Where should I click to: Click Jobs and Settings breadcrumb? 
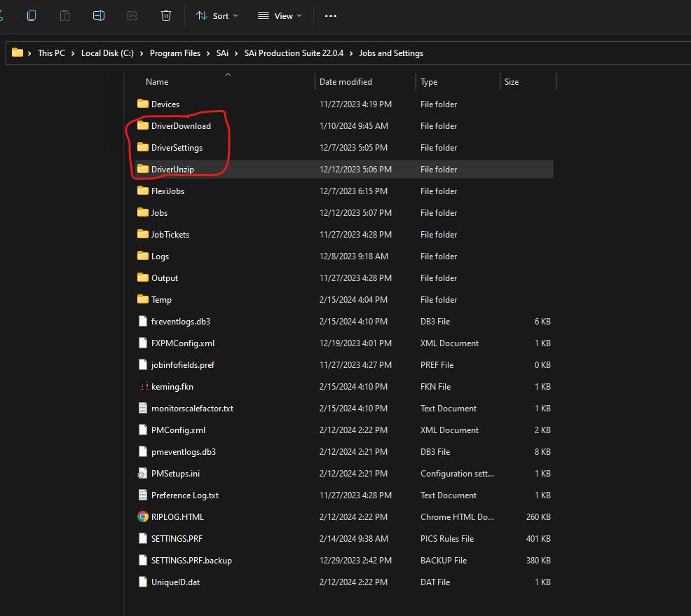click(391, 53)
